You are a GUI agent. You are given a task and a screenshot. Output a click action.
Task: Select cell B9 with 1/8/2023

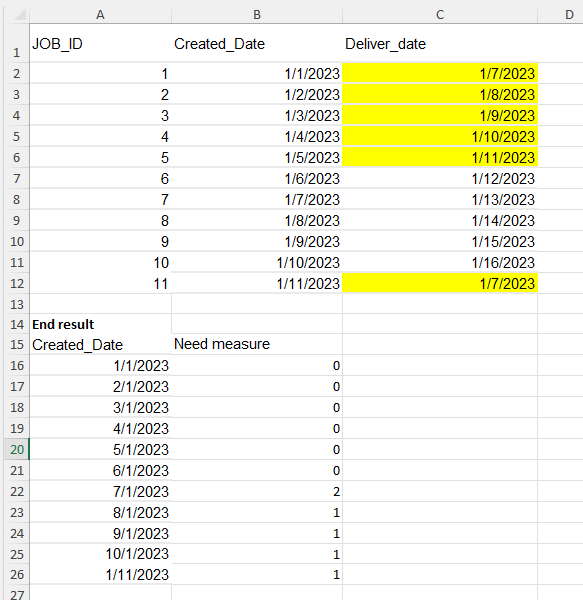tap(257, 220)
